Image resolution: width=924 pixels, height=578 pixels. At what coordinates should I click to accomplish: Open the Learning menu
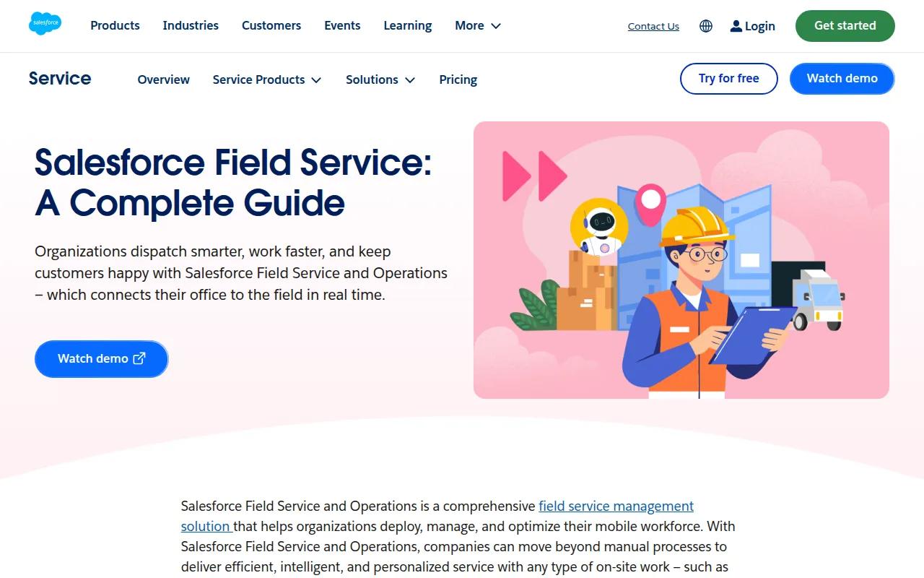tap(408, 25)
